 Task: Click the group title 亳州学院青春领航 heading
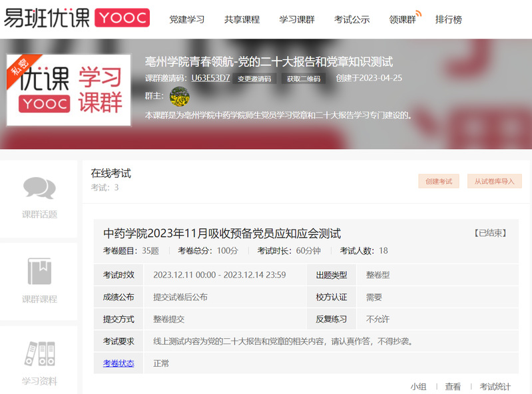269,62
